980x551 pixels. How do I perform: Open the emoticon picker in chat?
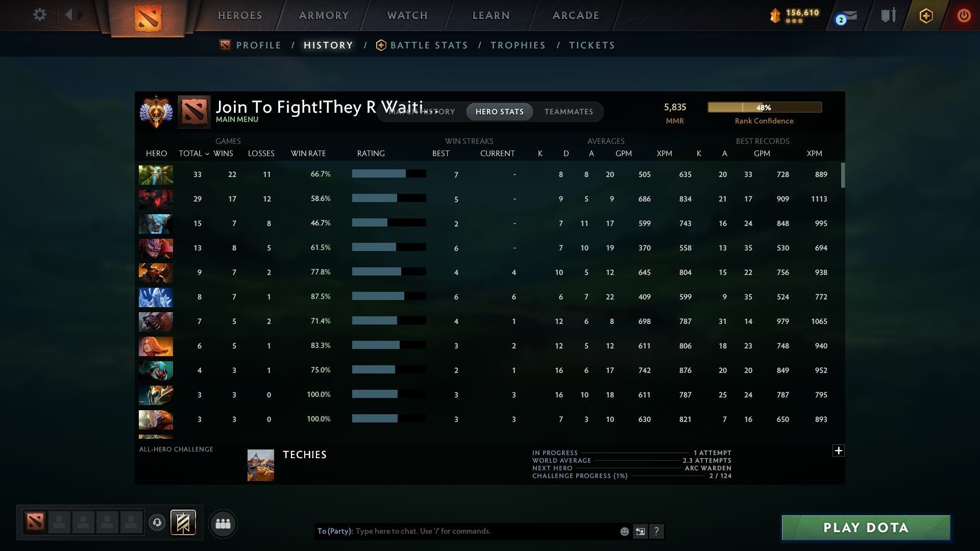[624, 531]
